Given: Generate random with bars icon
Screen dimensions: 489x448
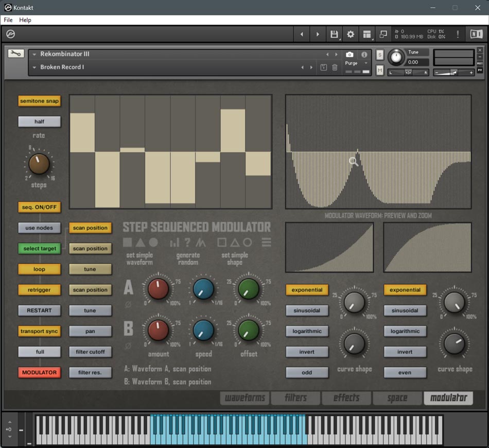Looking at the screenshot, I should coord(174,243).
